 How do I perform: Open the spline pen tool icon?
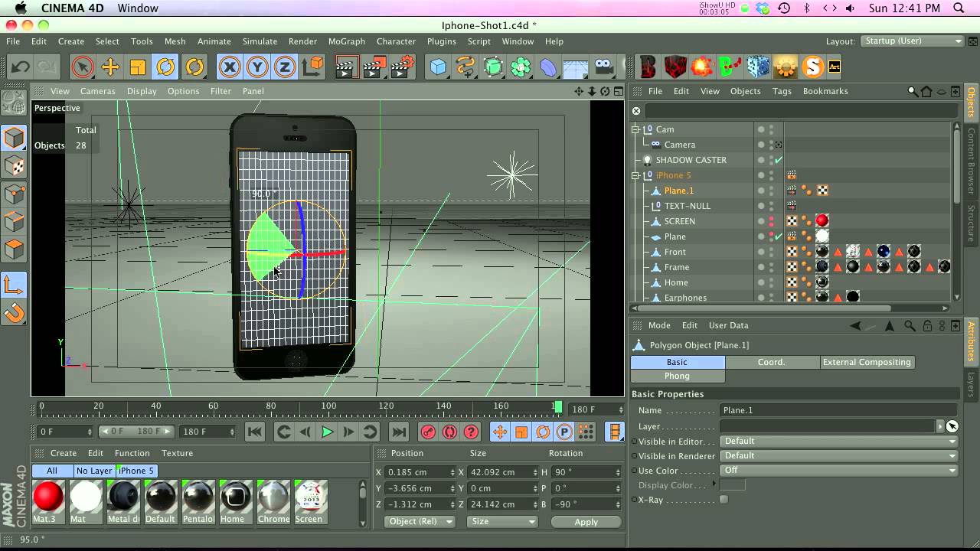point(465,67)
